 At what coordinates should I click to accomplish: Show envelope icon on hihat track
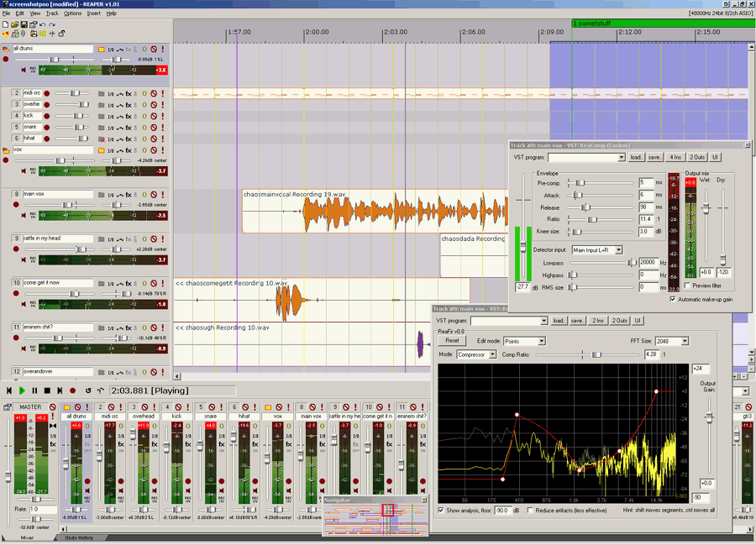coord(119,139)
